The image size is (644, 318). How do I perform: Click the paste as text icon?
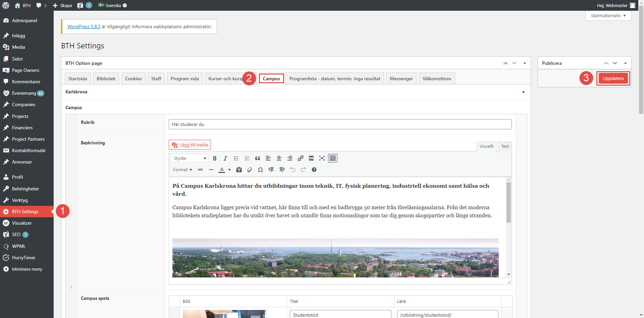pos(239,170)
